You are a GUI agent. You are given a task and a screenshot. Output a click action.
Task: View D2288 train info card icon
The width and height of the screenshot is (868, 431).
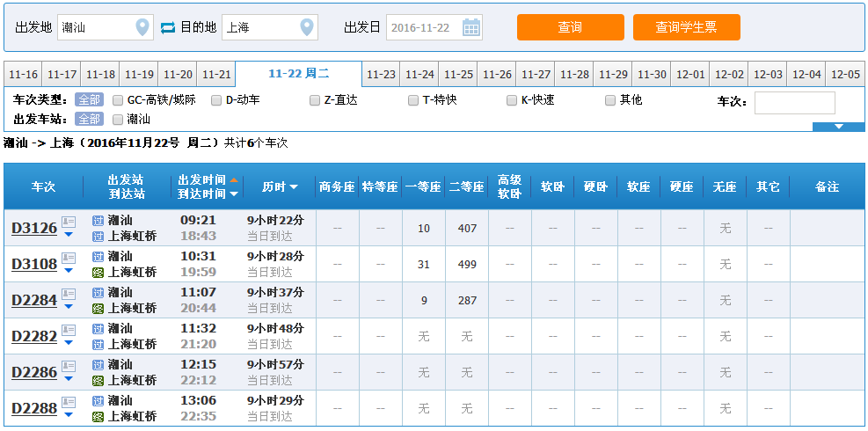point(69,402)
